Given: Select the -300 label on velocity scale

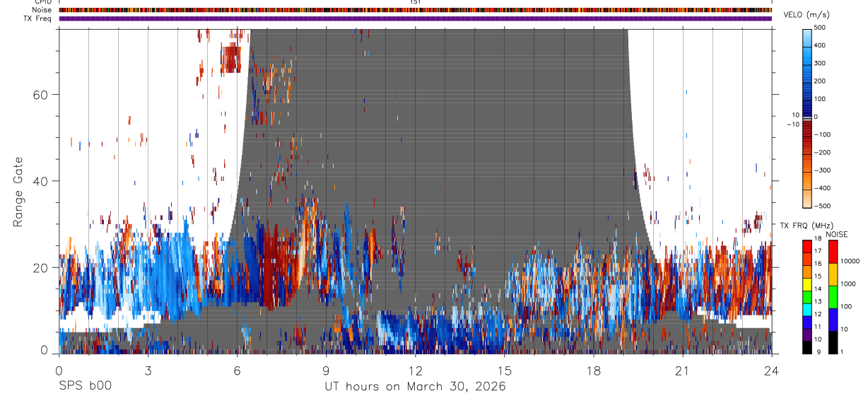Looking at the screenshot, I should [x=823, y=170].
